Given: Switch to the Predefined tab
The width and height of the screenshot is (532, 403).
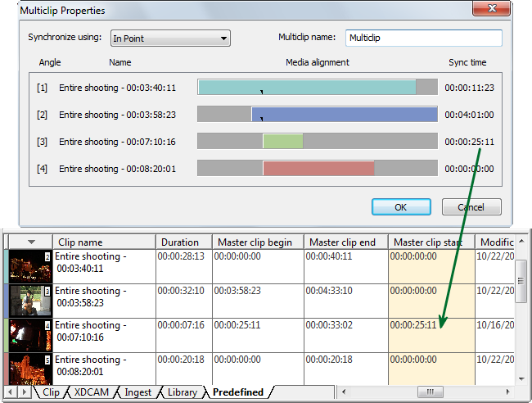Looking at the screenshot, I should 238,392.
